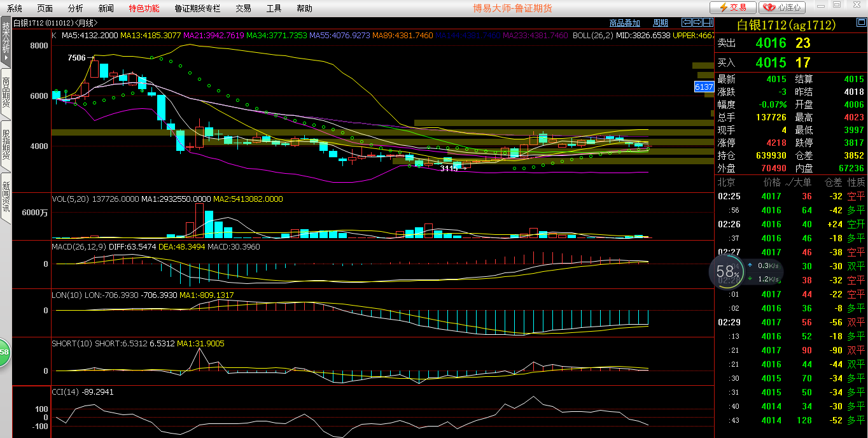
Task: Click the 02:26 trade row
Action: [x=791, y=225]
